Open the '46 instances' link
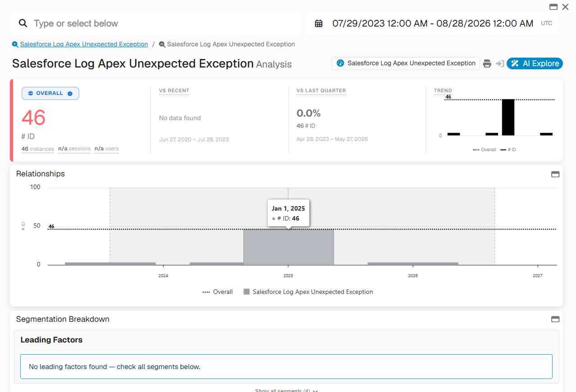Viewport: 576px width, 392px height. point(38,149)
